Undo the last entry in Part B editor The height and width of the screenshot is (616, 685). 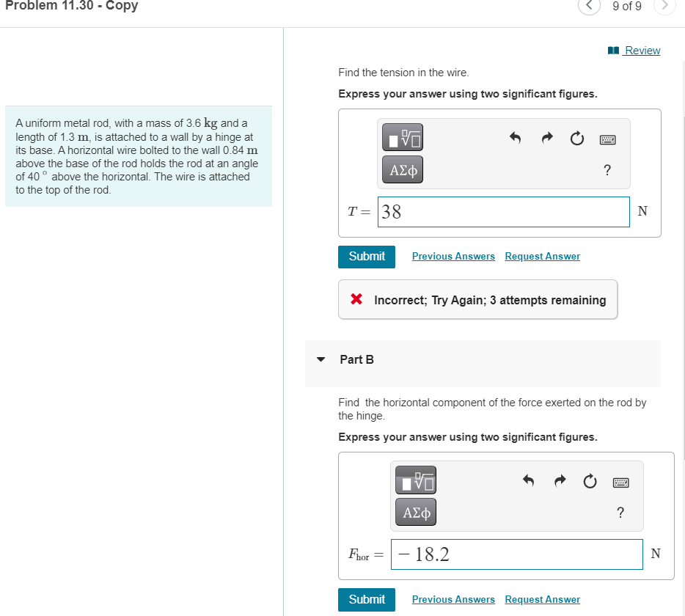point(528,481)
